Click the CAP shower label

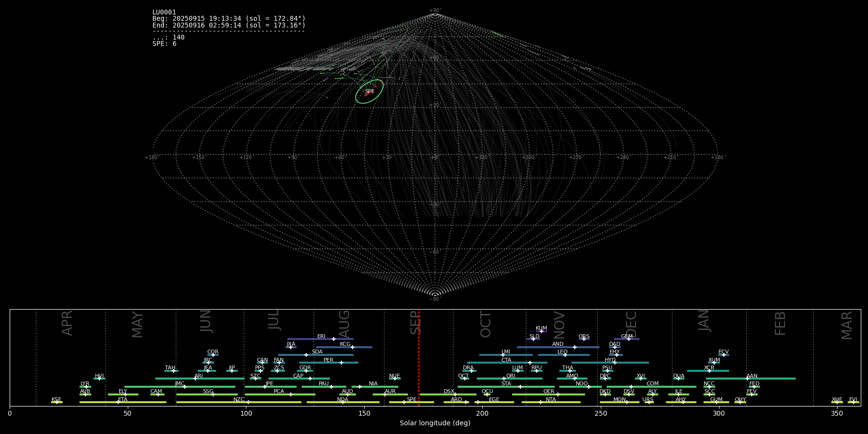[298, 376]
